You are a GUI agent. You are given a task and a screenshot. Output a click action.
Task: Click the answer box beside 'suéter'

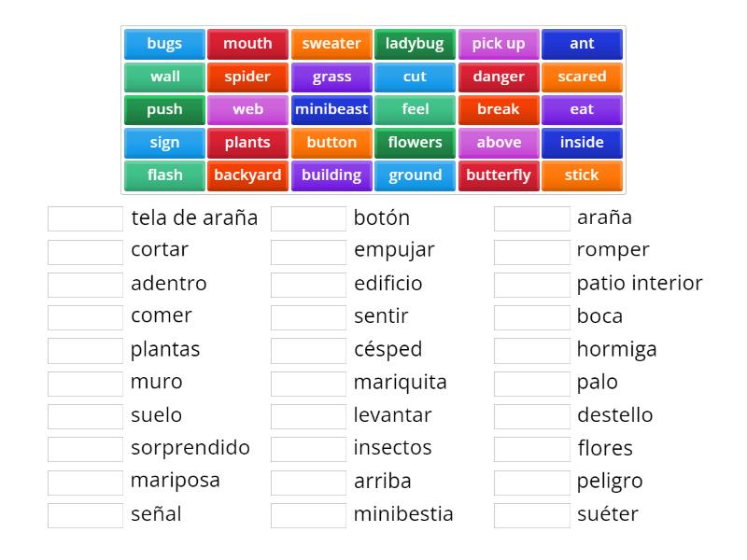pyautogui.click(x=531, y=513)
